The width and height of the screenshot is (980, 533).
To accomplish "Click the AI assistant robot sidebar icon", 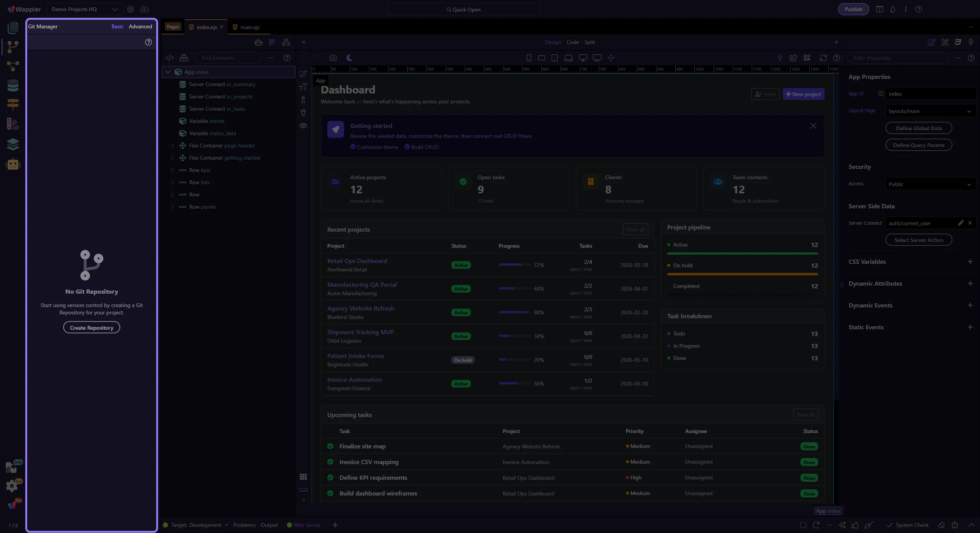I will point(13,164).
